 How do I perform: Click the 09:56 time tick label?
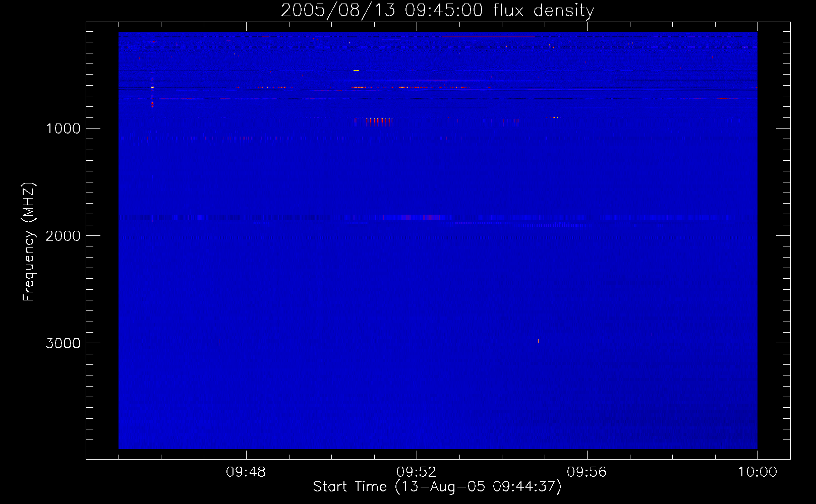pyautogui.click(x=587, y=472)
